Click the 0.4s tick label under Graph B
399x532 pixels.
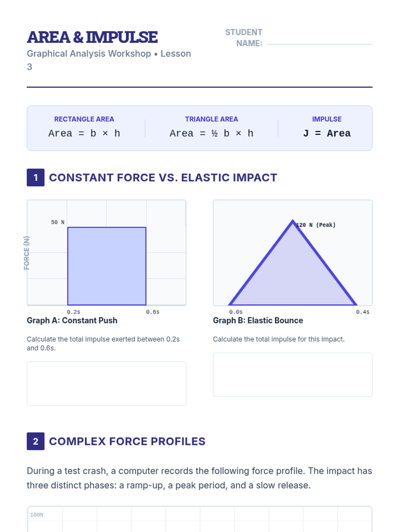[362, 312]
